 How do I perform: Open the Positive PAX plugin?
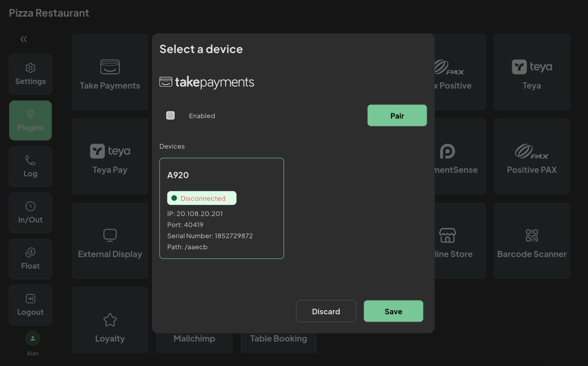(x=532, y=156)
